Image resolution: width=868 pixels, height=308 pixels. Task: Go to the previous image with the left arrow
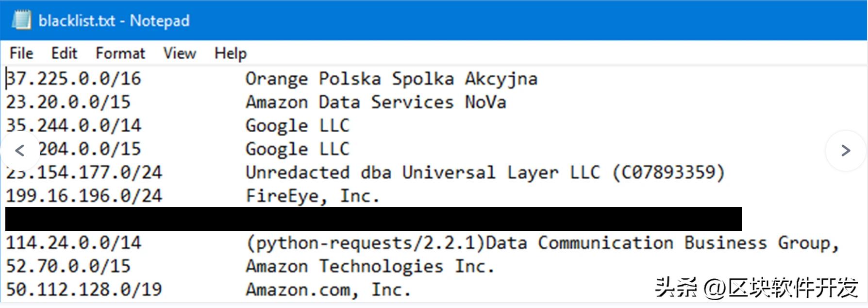pyautogui.click(x=20, y=151)
